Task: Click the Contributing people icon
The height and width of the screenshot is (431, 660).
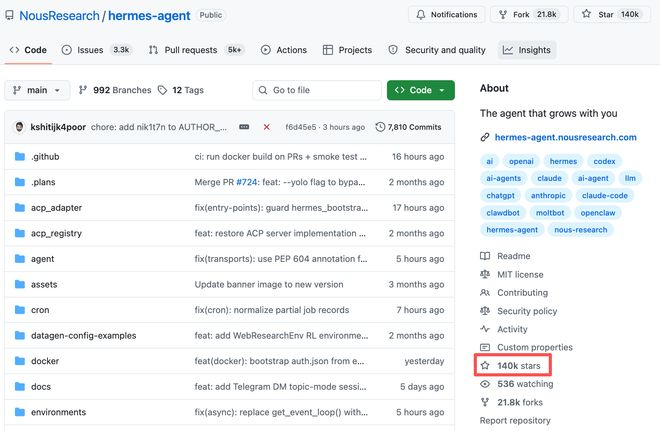Action: tap(485, 293)
